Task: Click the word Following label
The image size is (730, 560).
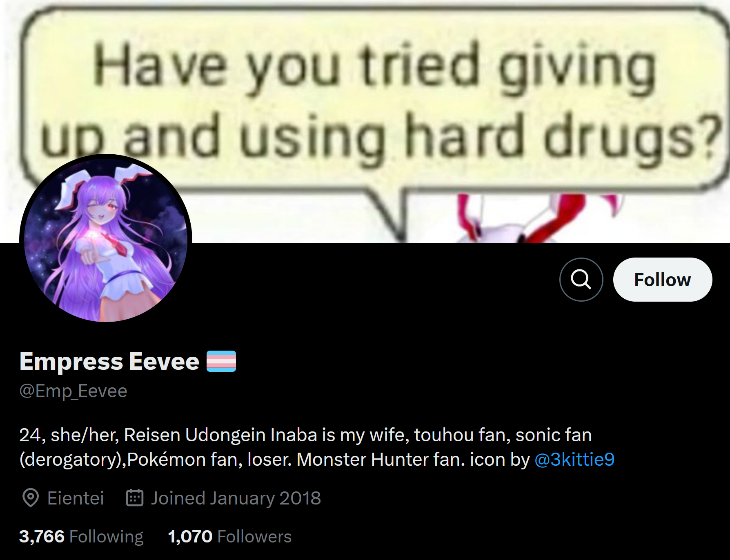Action: (107, 536)
